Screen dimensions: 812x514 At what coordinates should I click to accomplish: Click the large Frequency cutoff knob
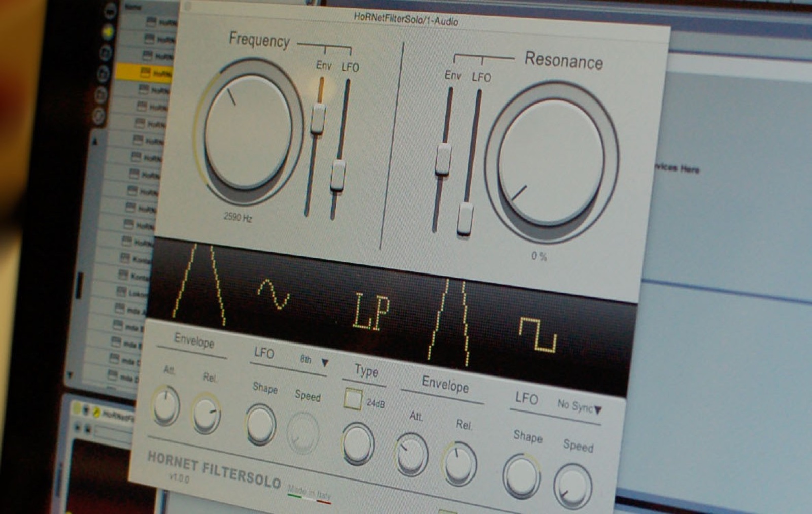coord(248,132)
